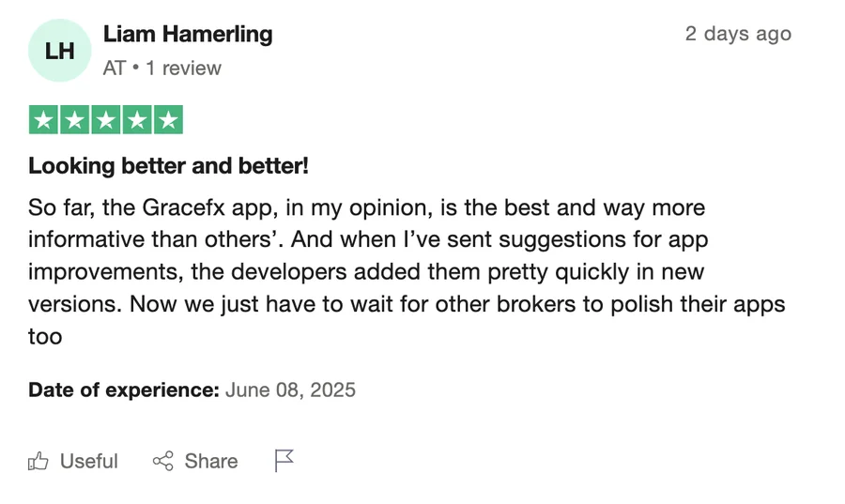Click the "1 review" count text
This screenshot has height=504, width=845.
[x=184, y=69]
